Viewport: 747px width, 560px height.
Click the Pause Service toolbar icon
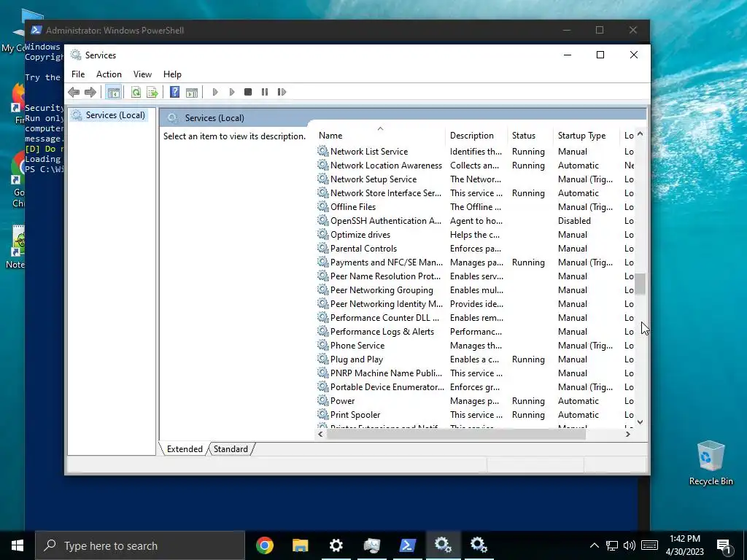[x=265, y=92]
